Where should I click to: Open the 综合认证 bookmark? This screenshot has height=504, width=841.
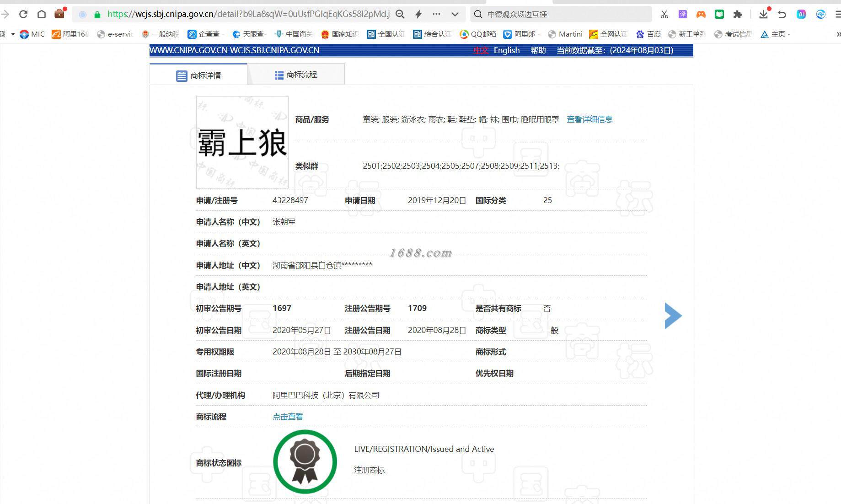click(432, 34)
